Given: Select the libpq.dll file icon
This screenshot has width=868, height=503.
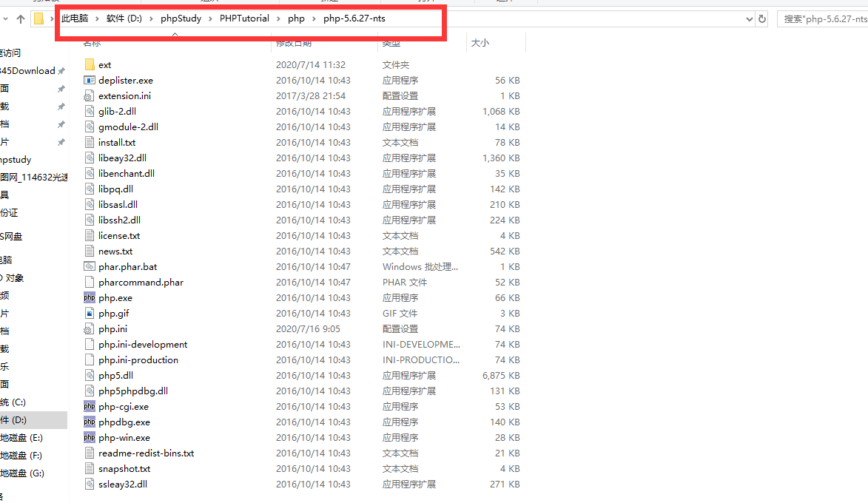Looking at the screenshot, I should pos(89,189).
